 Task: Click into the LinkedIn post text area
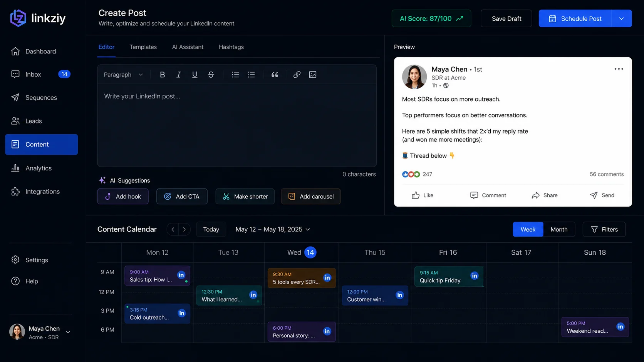click(237, 125)
